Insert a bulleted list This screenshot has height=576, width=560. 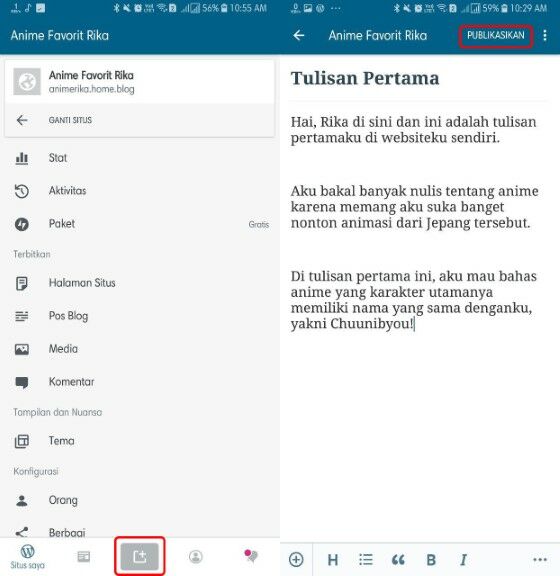coord(366,559)
